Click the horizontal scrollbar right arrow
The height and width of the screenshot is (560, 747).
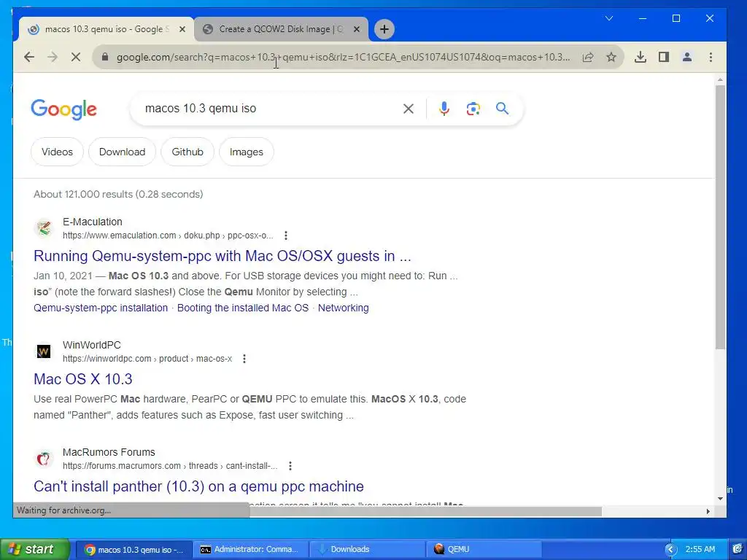click(x=708, y=511)
